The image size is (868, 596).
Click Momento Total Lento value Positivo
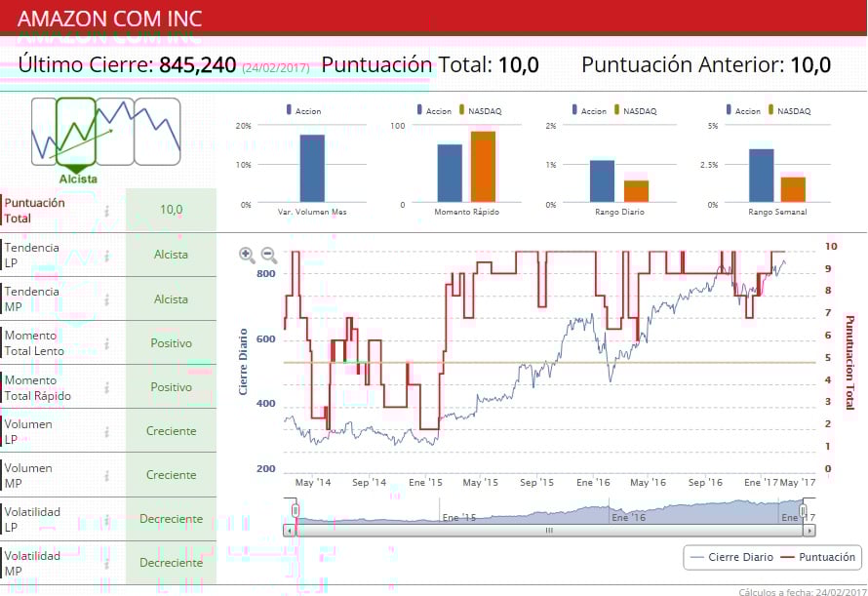[x=171, y=342]
